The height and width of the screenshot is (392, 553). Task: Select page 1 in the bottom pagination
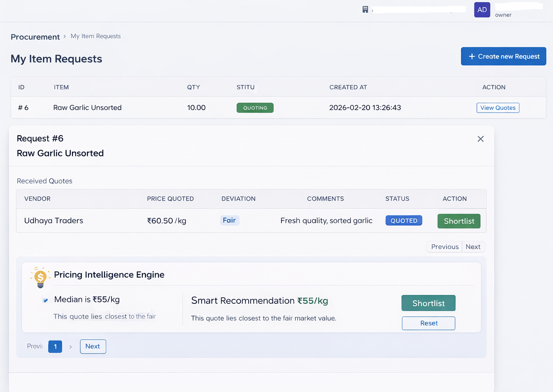55,346
